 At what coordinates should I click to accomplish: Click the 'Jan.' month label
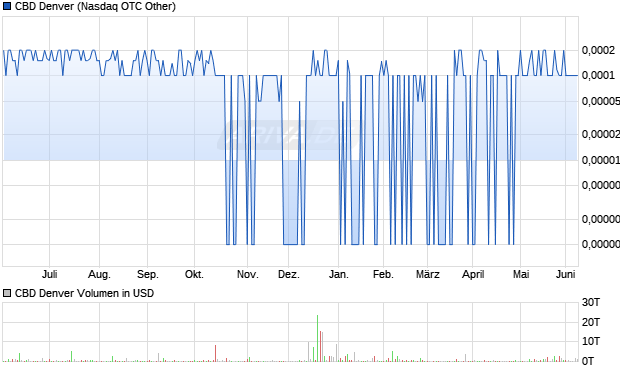click(x=339, y=274)
